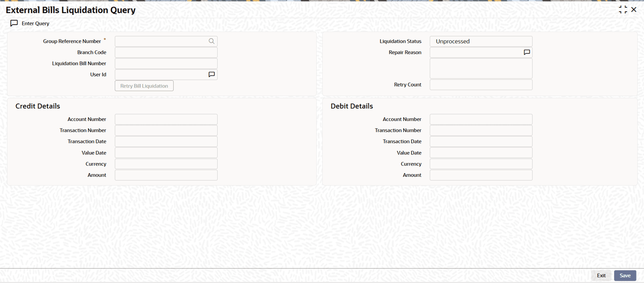This screenshot has height=283, width=644.
Task: Focus the Branch Code field
Action: tap(166, 53)
